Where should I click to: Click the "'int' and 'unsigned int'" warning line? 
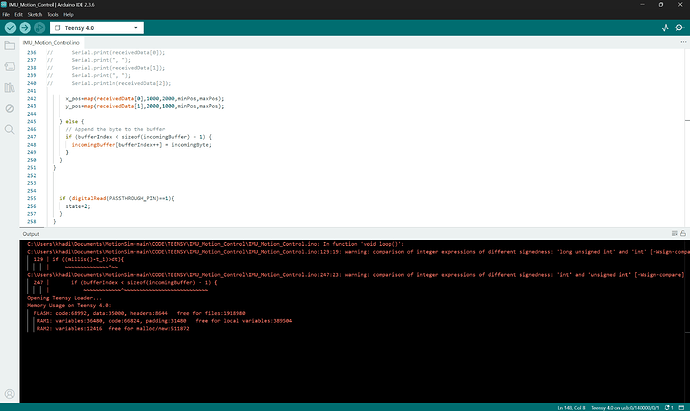click(356, 275)
